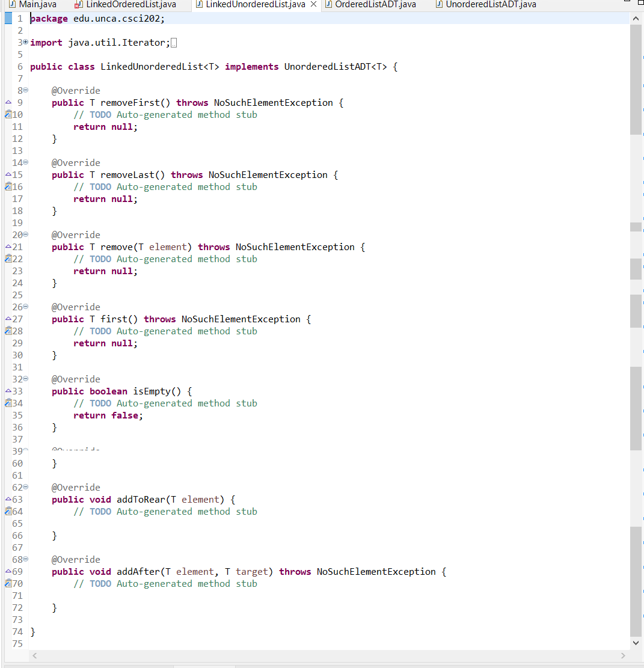Image resolution: width=644 pixels, height=668 pixels.
Task: Click the TODO task marker at line 22
Action: tap(8, 259)
